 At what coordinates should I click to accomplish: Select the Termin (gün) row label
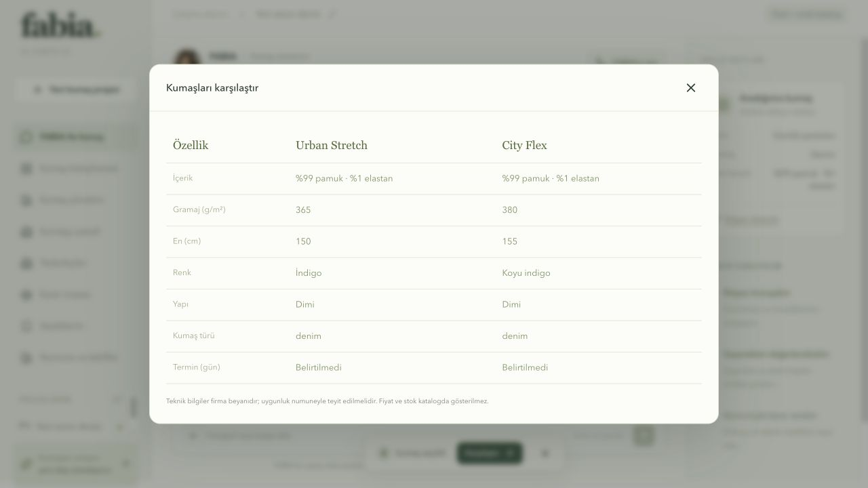[x=197, y=367]
